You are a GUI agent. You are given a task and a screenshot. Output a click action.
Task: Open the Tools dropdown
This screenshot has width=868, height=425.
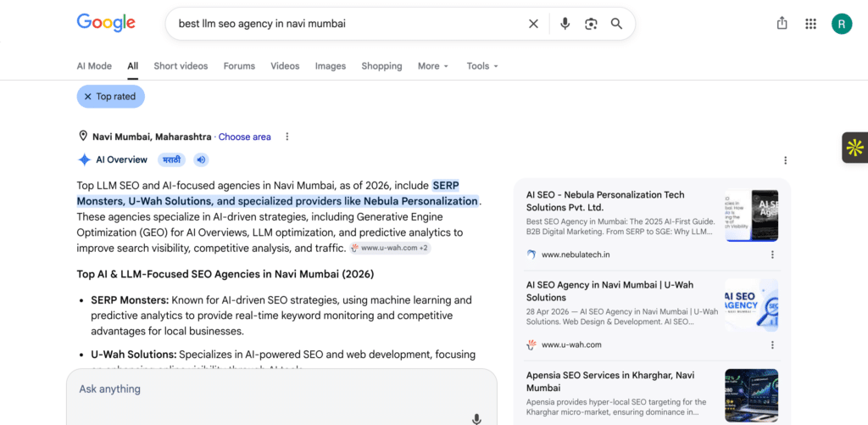click(x=482, y=66)
